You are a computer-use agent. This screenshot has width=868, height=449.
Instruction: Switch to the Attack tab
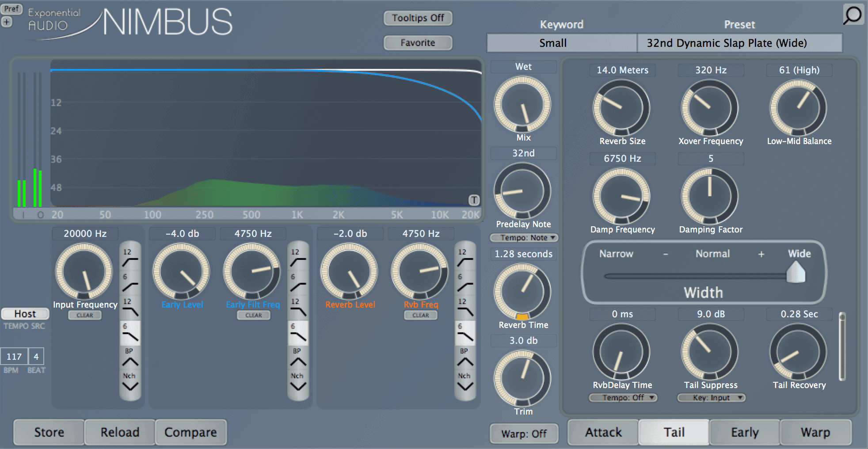[603, 432]
